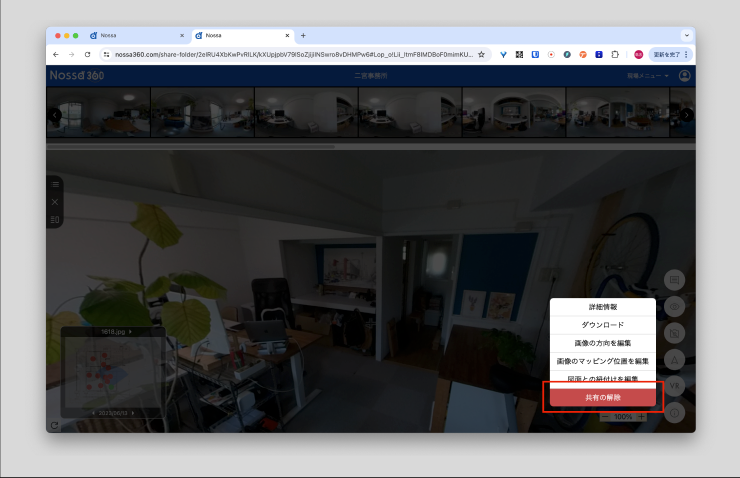Image resolution: width=740 pixels, height=478 pixels.
Task: Expand the 1618.jpg minimap arrow
Action: (x=130, y=332)
